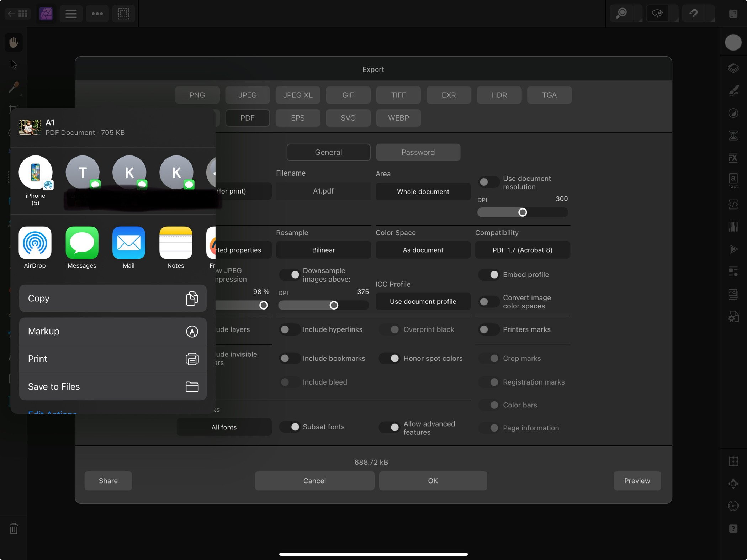
Task: Open the Resample dropdown set to Bilinear
Action: pos(323,250)
